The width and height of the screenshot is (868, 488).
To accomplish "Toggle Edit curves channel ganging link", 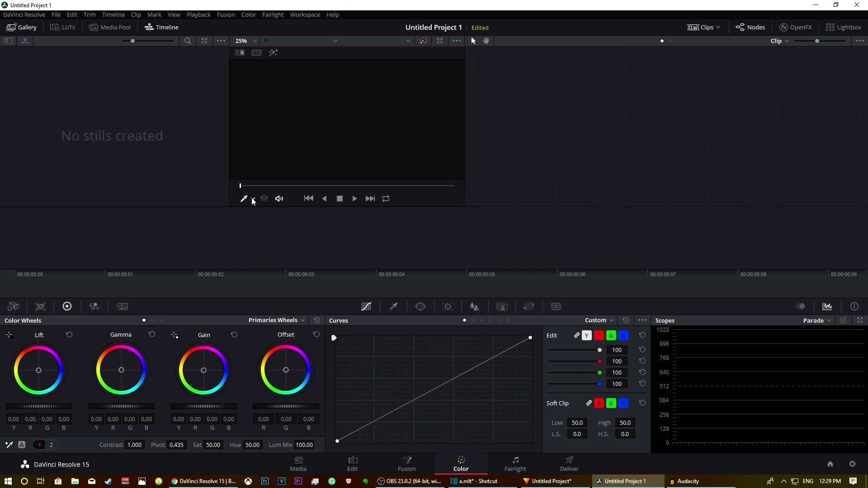I will (577, 335).
